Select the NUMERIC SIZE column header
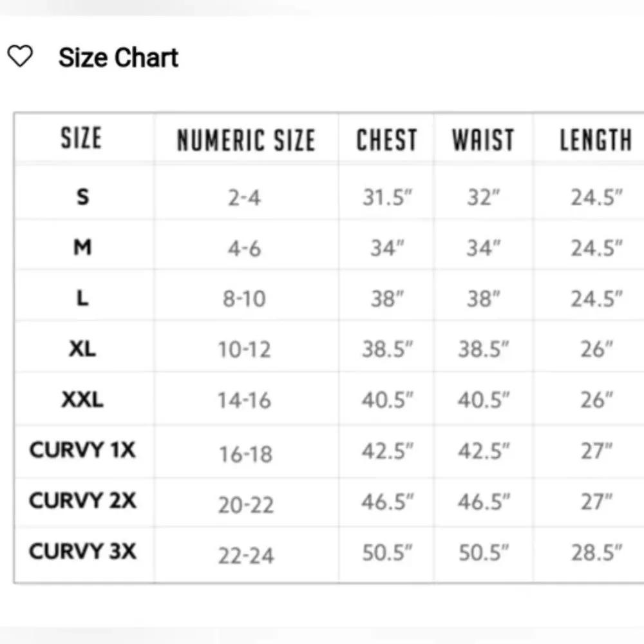Image resolution: width=644 pixels, height=644 pixels. coord(246,140)
